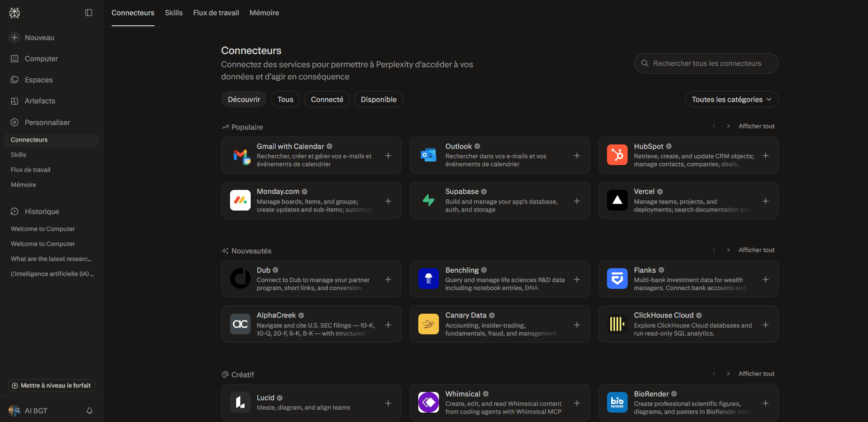The height and width of the screenshot is (422, 868).
Task: Go to next page of Créatif connectors
Action: click(x=728, y=374)
